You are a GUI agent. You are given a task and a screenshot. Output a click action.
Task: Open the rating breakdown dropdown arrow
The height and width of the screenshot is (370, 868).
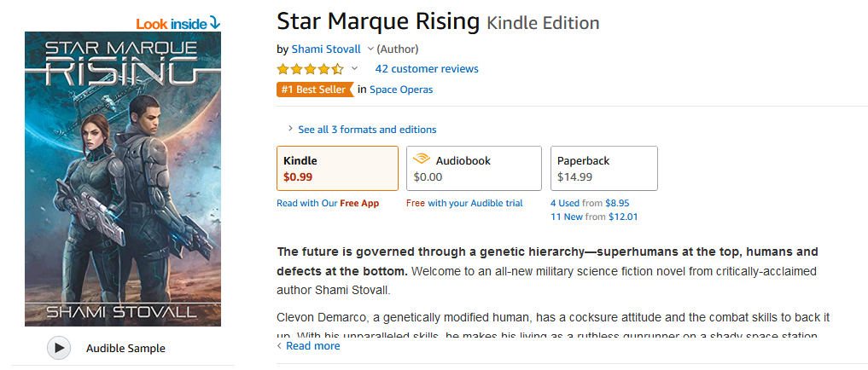click(x=355, y=69)
